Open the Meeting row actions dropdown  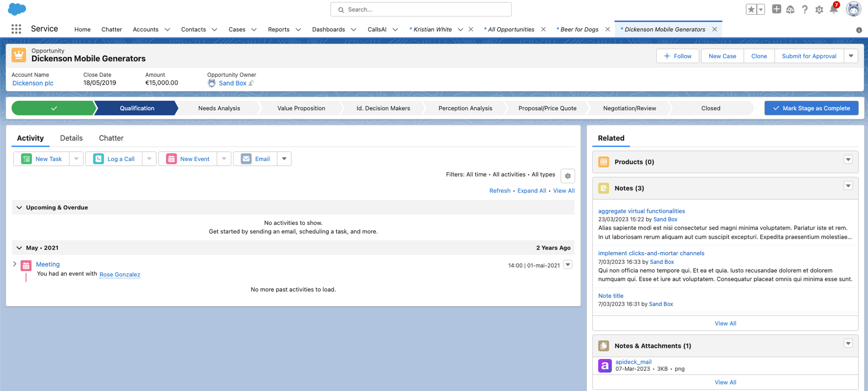568,265
